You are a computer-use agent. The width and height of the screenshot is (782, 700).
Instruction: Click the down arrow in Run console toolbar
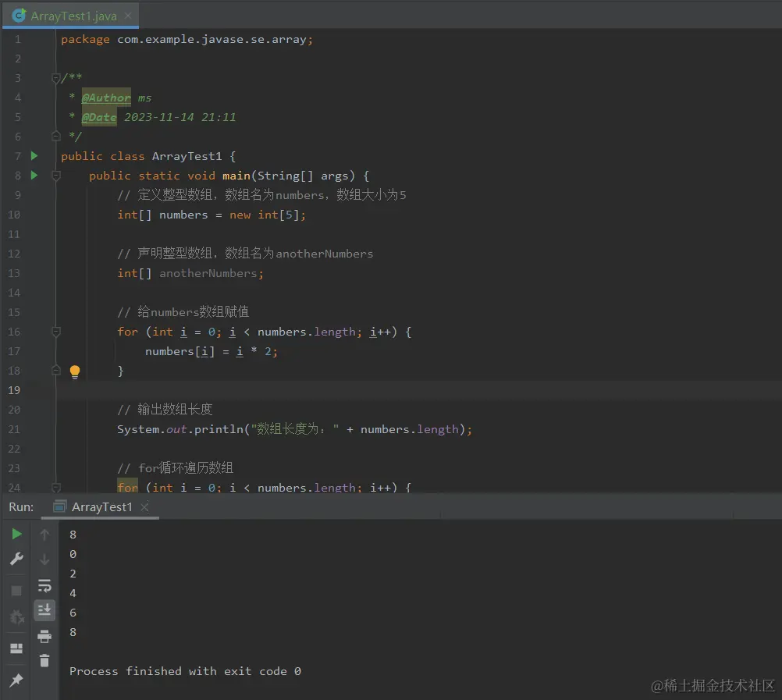44,560
